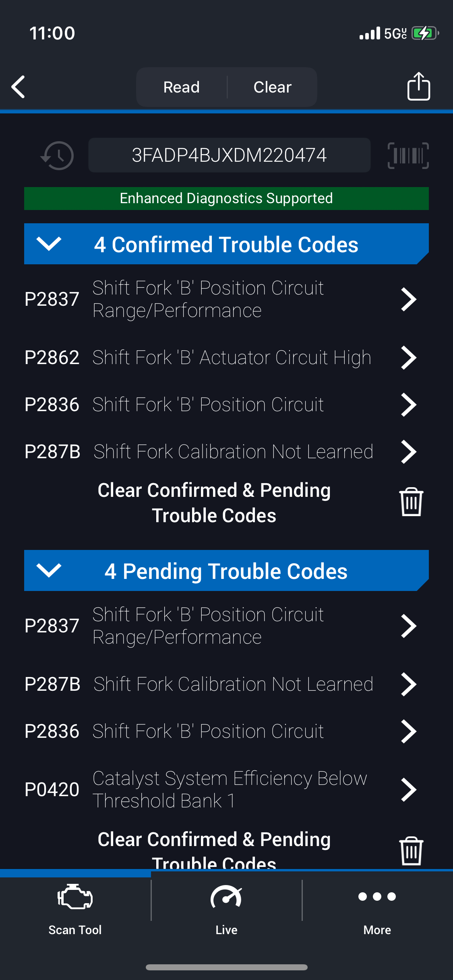Select the Read segment
Screen dimensions: 453x980
182,87
